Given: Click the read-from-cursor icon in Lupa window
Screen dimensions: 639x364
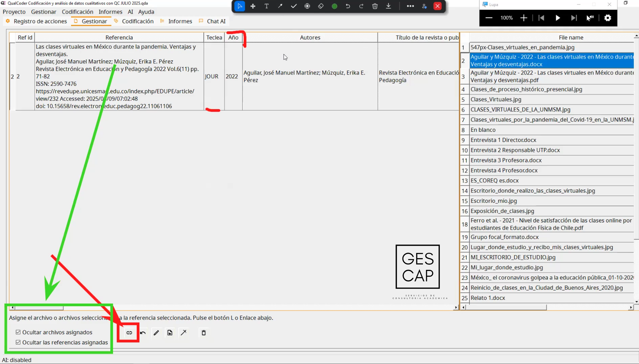Looking at the screenshot, I should click(x=590, y=18).
